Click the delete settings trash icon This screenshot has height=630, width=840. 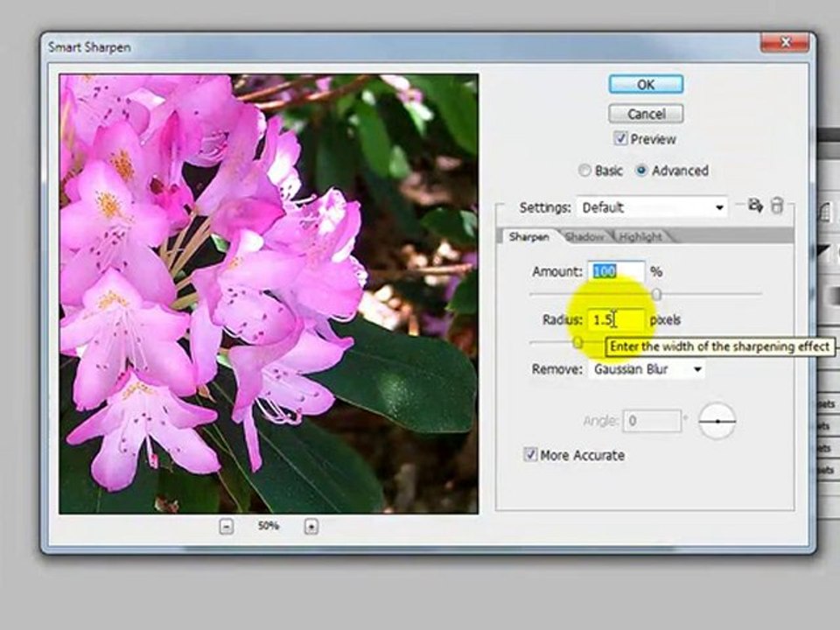tap(777, 205)
